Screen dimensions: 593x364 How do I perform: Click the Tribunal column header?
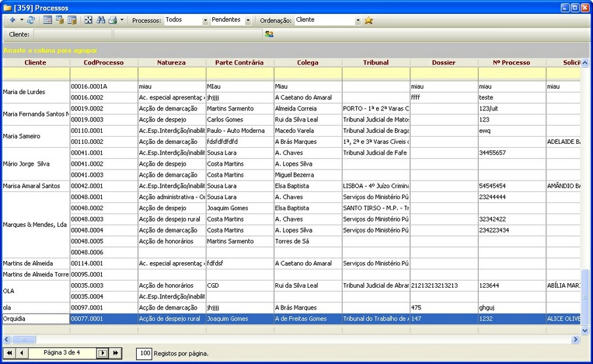point(376,62)
